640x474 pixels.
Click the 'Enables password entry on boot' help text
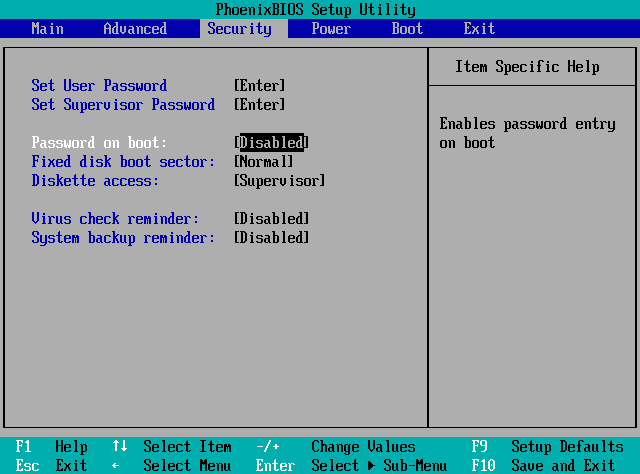coord(527,134)
